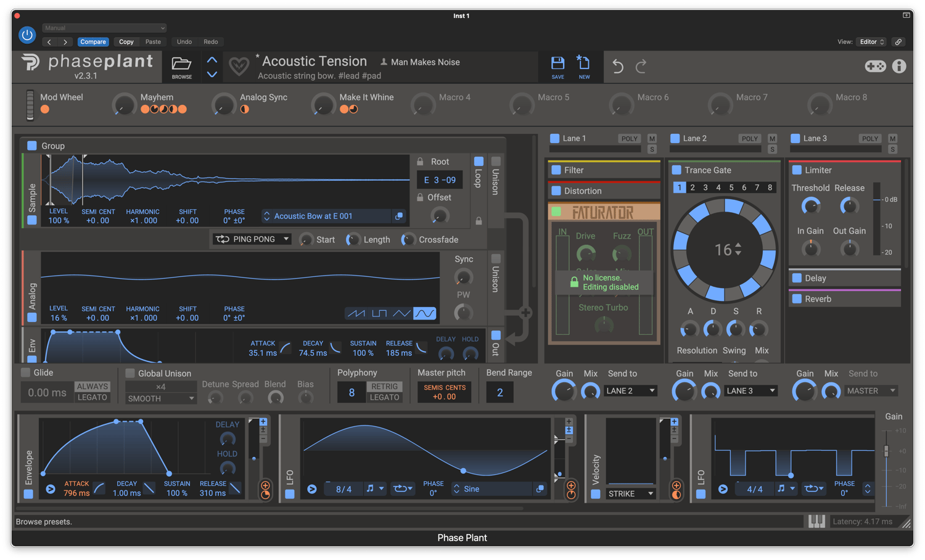Click the Mod Wheel slider
Viewport: 925px width, 560px height.
point(30,104)
